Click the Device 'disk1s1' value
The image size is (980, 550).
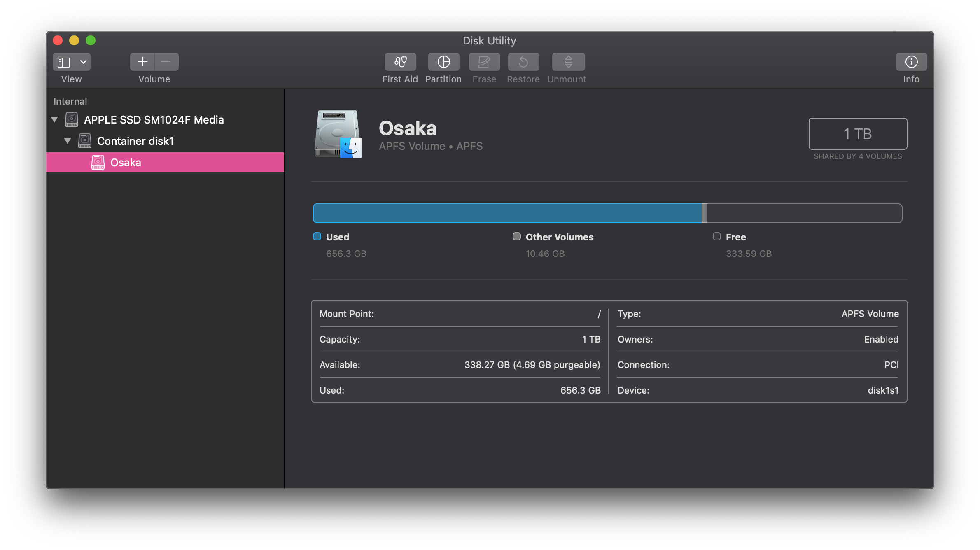(883, 390)
